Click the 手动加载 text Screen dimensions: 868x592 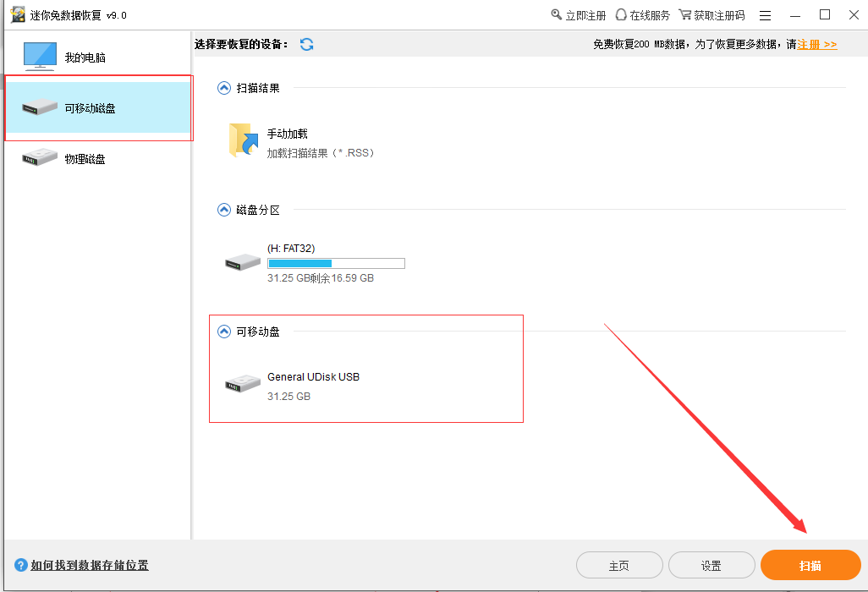pos(288,134)
